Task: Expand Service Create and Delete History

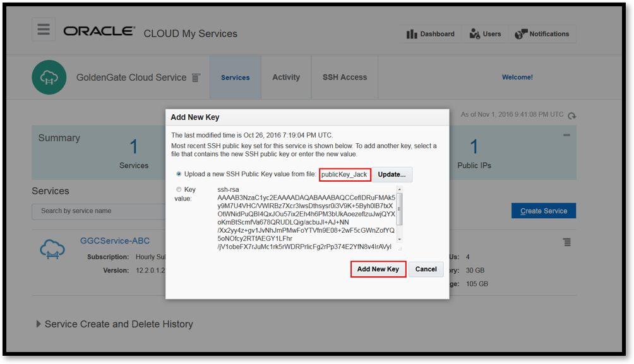Action: click(x=39, y=324)
